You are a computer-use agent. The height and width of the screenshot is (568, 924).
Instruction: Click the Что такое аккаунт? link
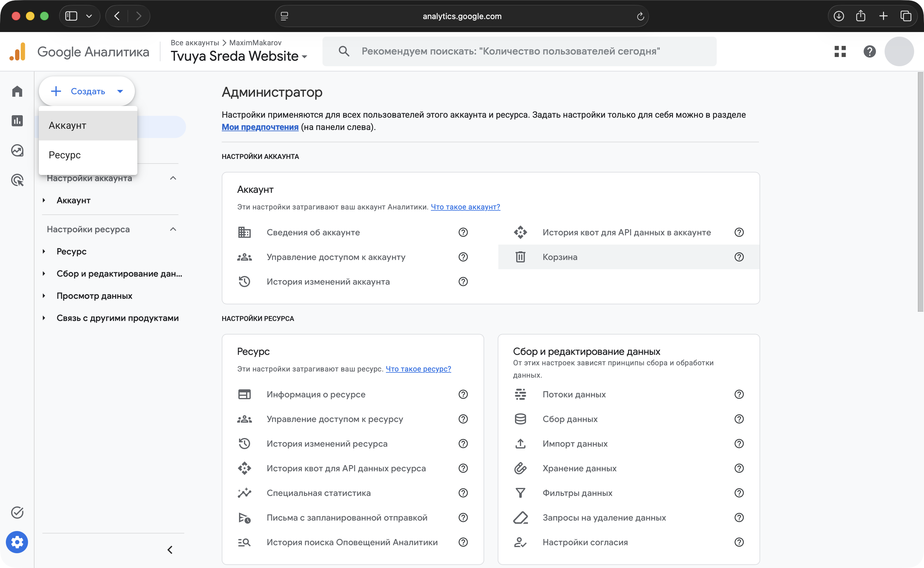(x=465, y=207)
